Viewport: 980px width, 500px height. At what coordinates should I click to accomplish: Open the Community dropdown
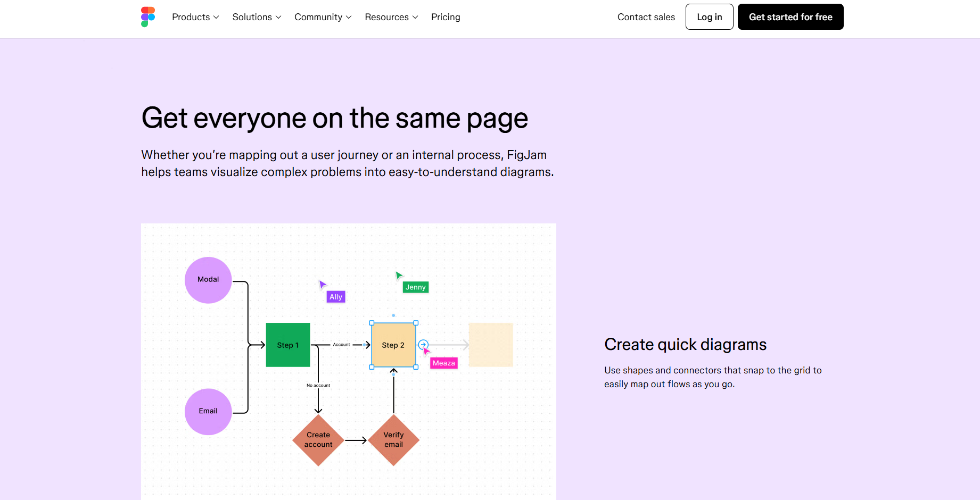point(323,17)
